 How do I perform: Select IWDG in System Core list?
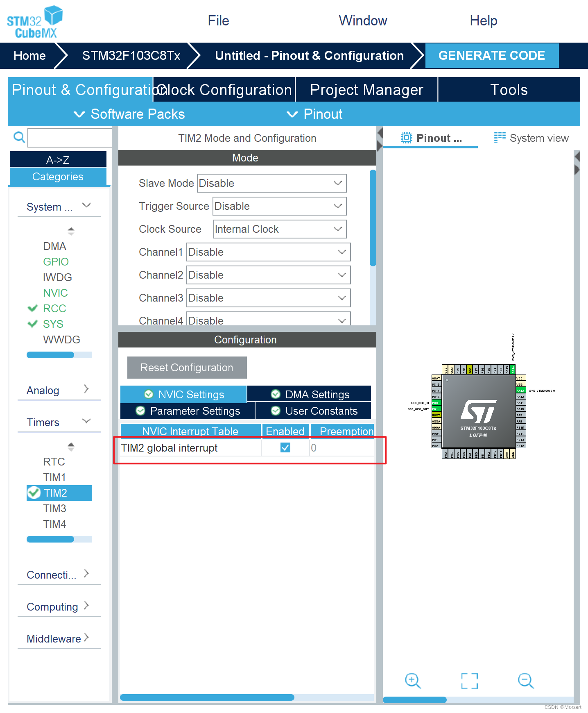(57, 277)
